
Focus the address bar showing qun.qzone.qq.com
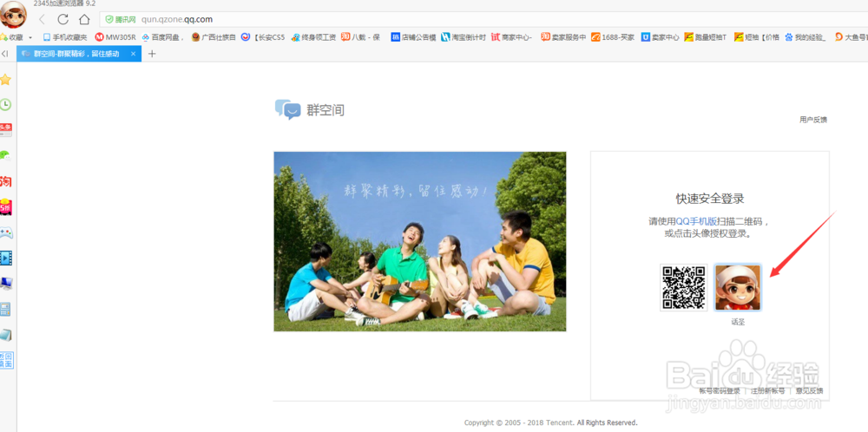[482, 19]
